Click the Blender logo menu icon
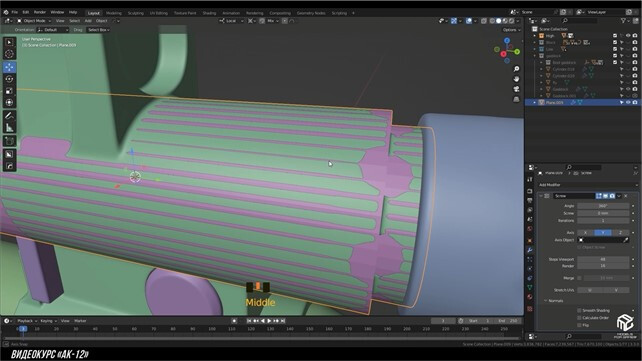642x361 pixels. [x=6, y=12]
